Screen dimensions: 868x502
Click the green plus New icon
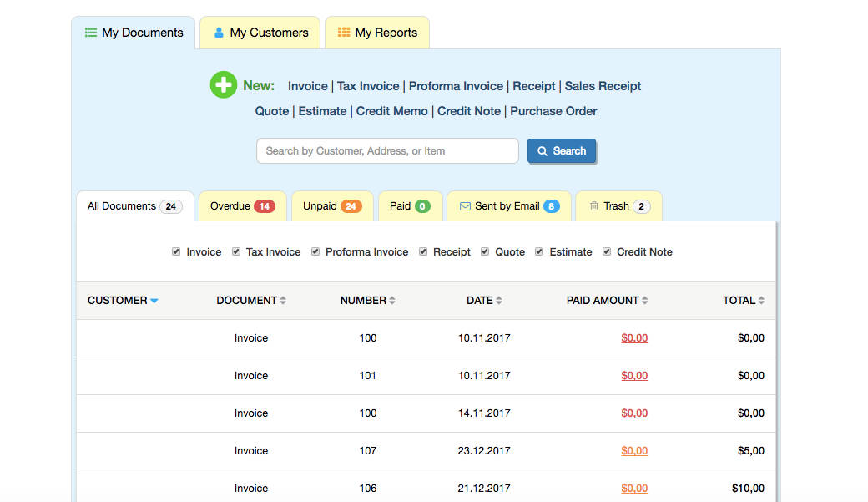click(x=223, y=85)
